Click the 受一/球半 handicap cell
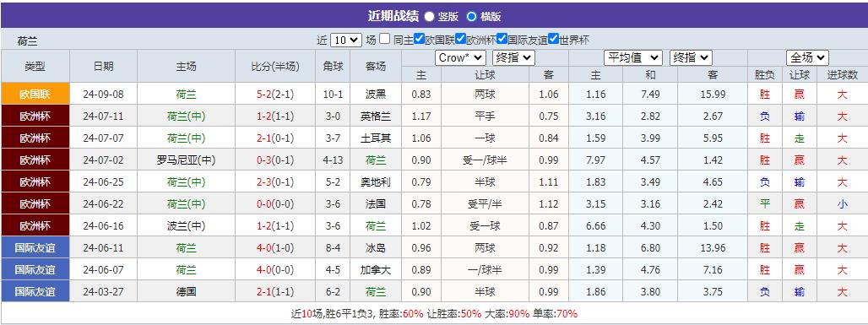The image size is (868, 325). pos(485,160)
